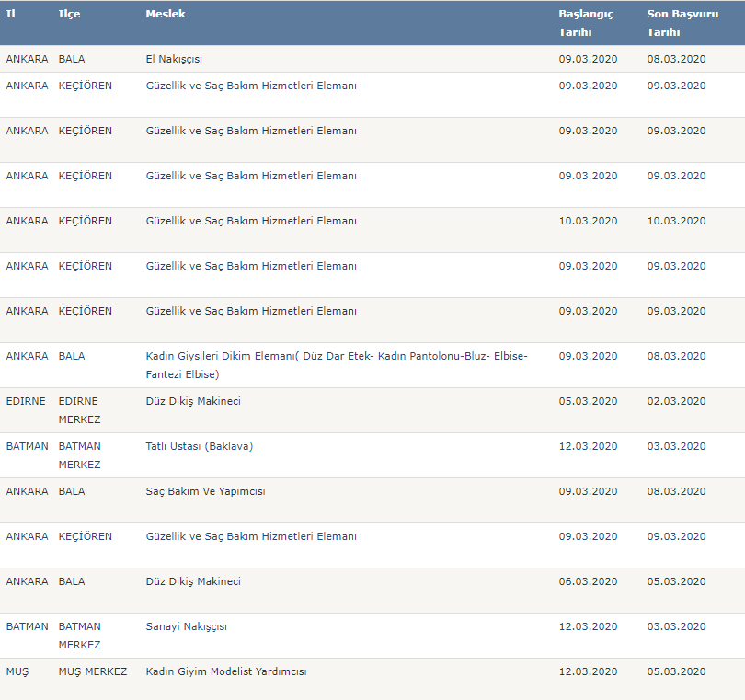This screenshot has width=745, height=700.
Task: Open the Saç Bakım Ve Yapımcısı listing
Action: 205,491
